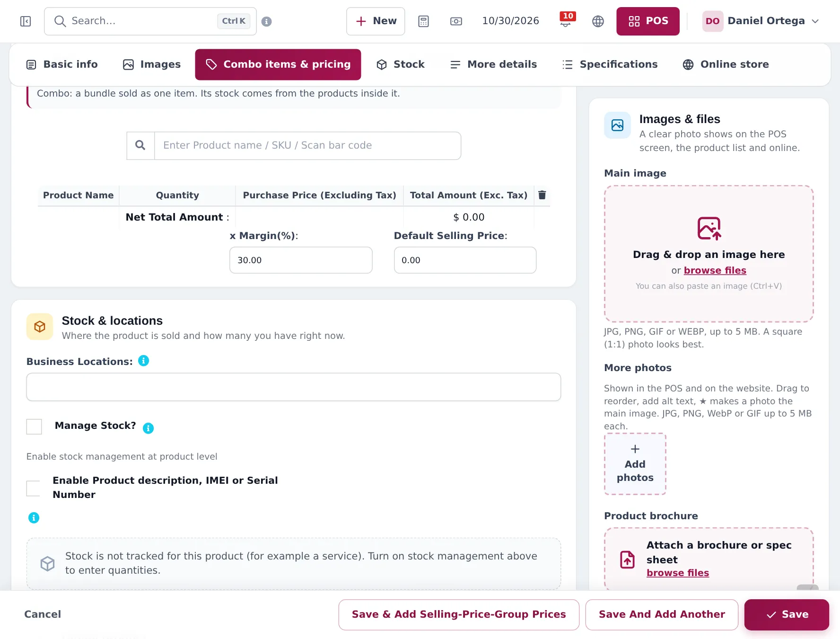Collapse the sidebar panel icon
Viewport: 840px width, 639px height.
click(x=26, y=21)
